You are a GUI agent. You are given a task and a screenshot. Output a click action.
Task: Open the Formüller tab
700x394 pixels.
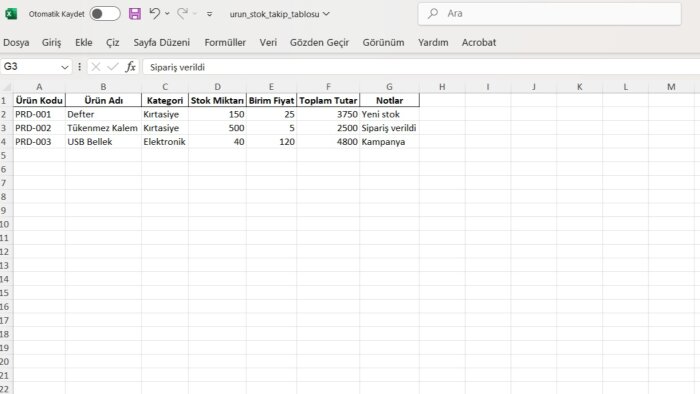pyautogui.click(x=225, y=42)
